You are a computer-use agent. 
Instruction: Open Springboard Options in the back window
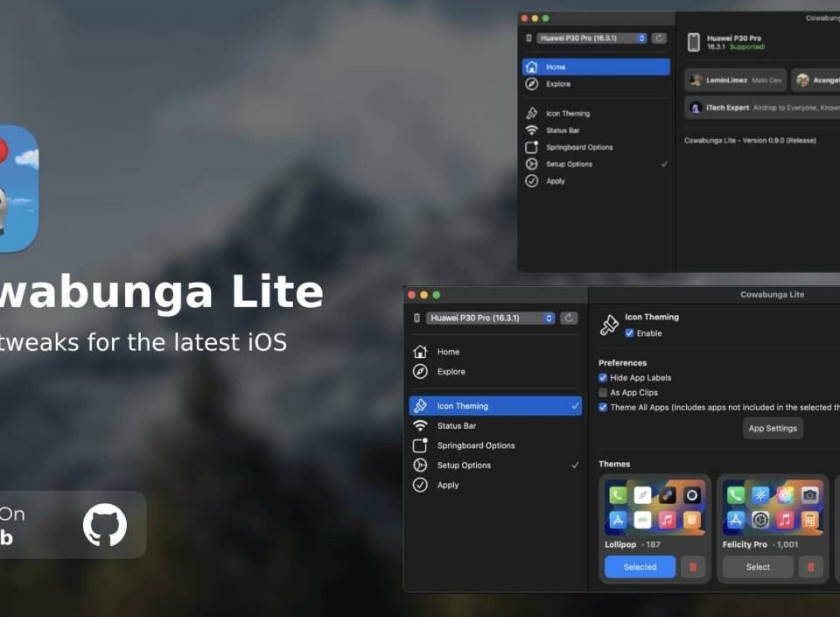(596, 147)
